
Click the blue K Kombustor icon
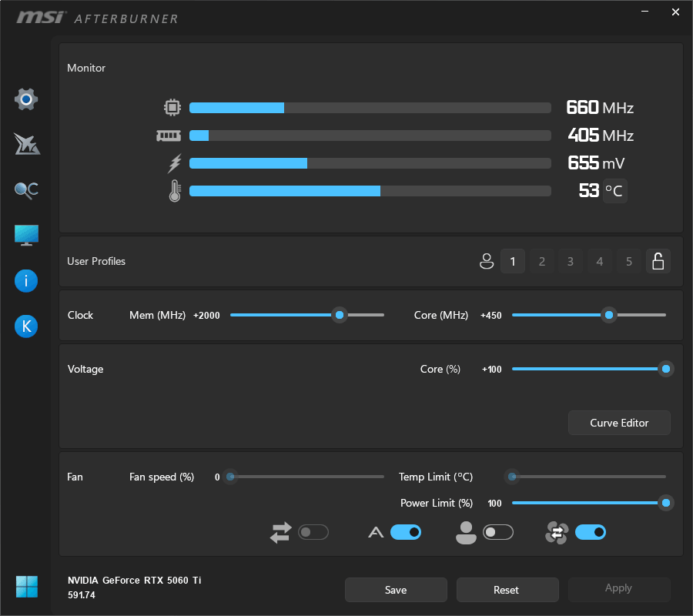(x=25, y=326)
